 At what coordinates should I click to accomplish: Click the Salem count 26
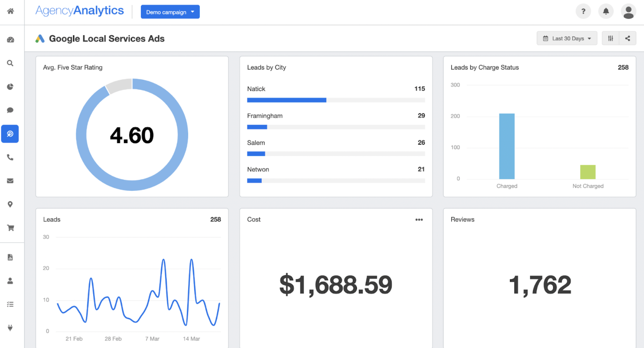point(421,143)
